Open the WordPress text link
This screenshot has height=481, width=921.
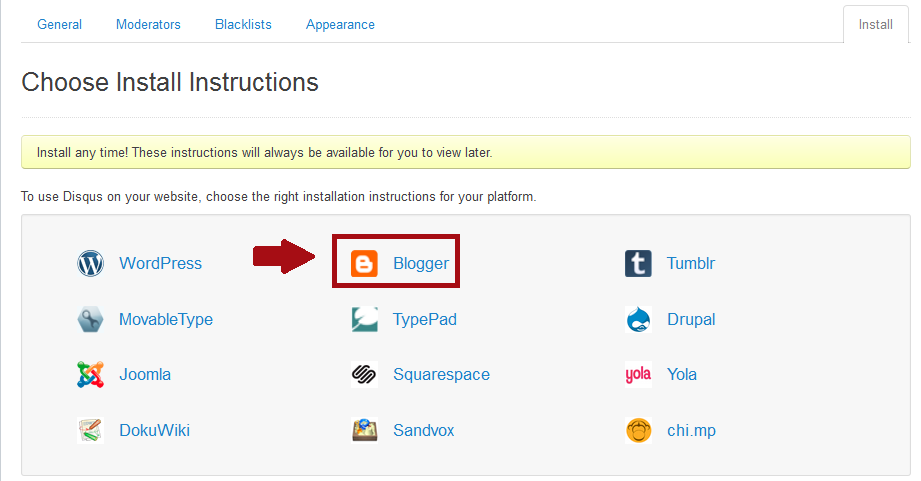tap(160, 263)
